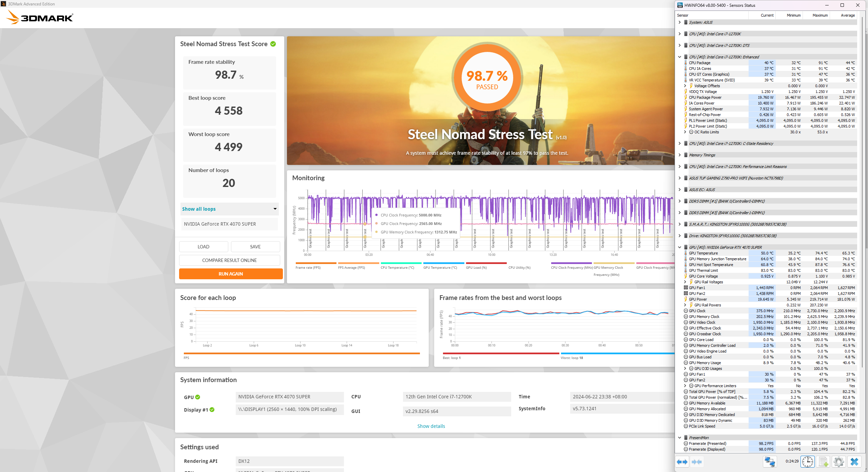Expand the OC Ratio Limits sub-item
868x472 pixels.
[685, 132]
